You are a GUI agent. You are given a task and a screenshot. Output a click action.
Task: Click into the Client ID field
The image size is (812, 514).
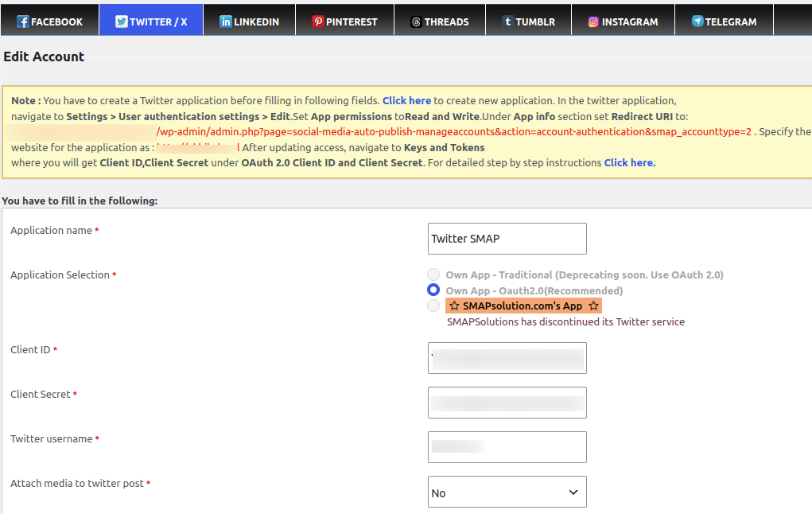[x=507, y=358]
